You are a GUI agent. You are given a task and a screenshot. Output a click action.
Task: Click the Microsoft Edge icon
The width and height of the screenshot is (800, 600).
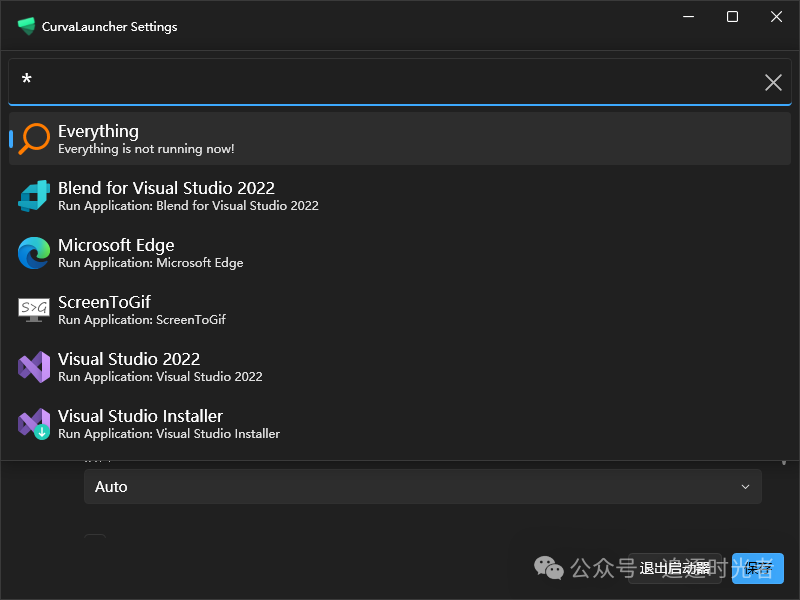point(34,253)
